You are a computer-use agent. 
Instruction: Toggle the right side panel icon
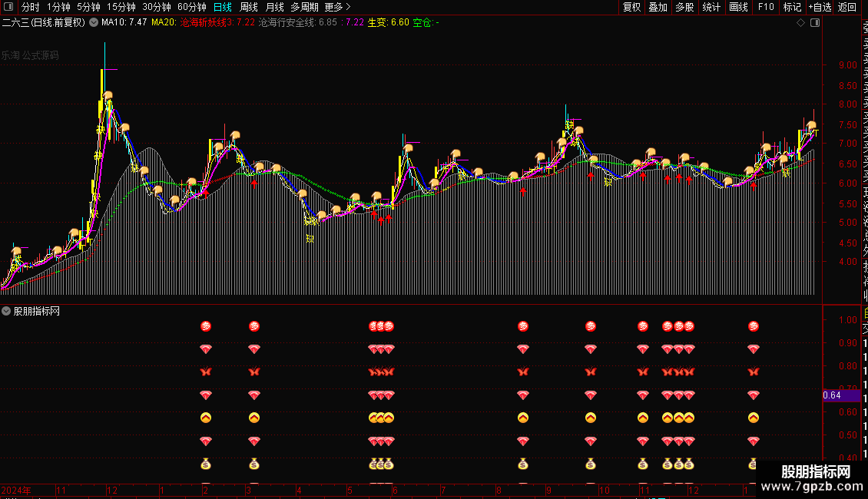coord(815,22)
